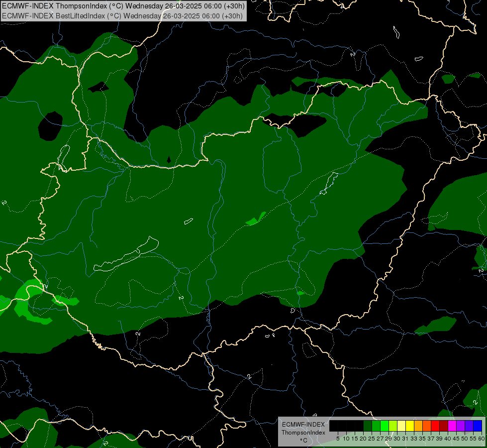This screenshot has width=487, height=448.
Task: Click the magenta 40–45 legend swatch
Action: coord(452,426)
